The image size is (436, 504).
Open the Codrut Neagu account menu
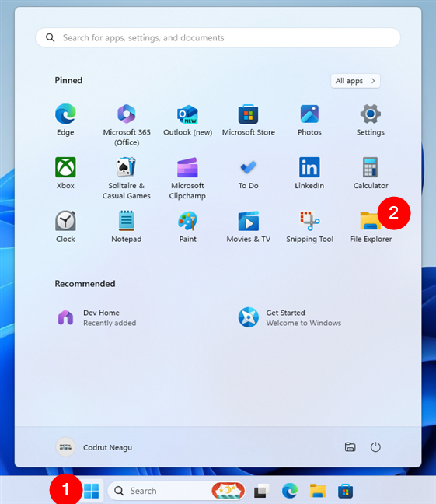(94, 447)
